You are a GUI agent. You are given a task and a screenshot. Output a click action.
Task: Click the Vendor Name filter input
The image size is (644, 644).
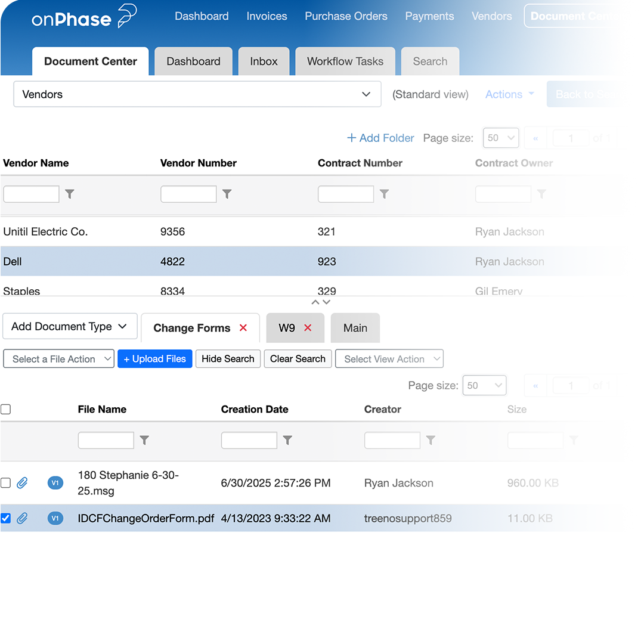31,194
